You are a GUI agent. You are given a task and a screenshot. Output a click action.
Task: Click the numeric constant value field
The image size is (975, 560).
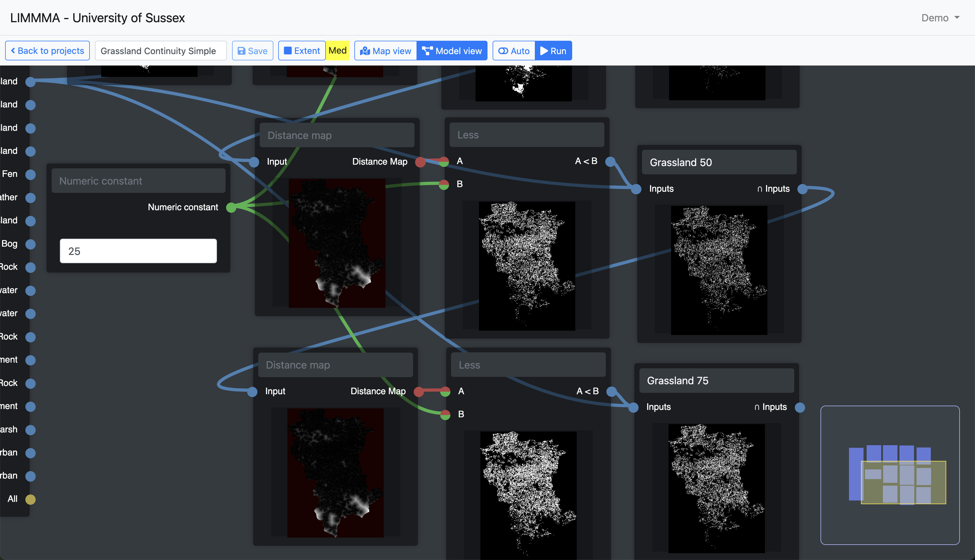point(138,251)
